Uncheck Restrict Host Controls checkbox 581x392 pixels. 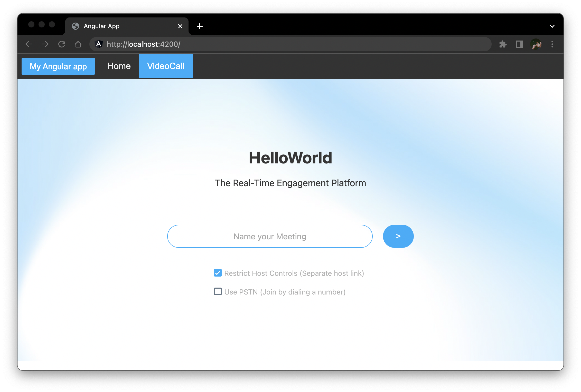coord(218,273)
